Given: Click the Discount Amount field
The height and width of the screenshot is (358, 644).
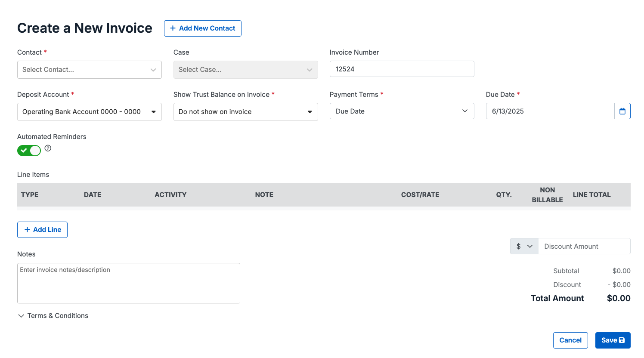Looking at the screenshot, I should 584,246.
